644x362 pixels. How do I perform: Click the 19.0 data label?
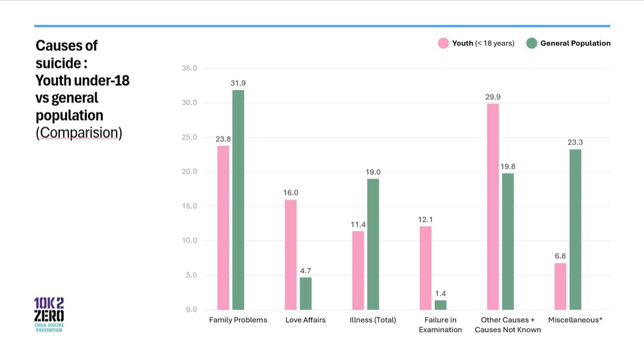coord(373,172)
